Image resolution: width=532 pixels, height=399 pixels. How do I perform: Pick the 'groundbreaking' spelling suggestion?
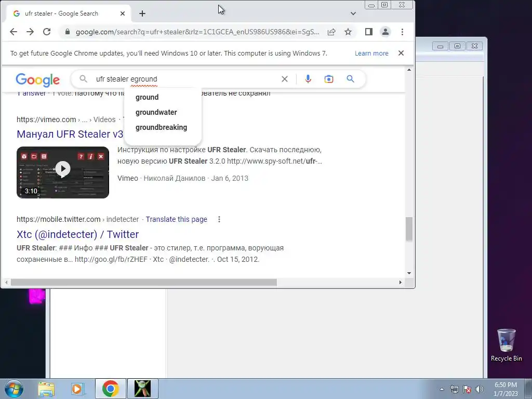[161, 128]
